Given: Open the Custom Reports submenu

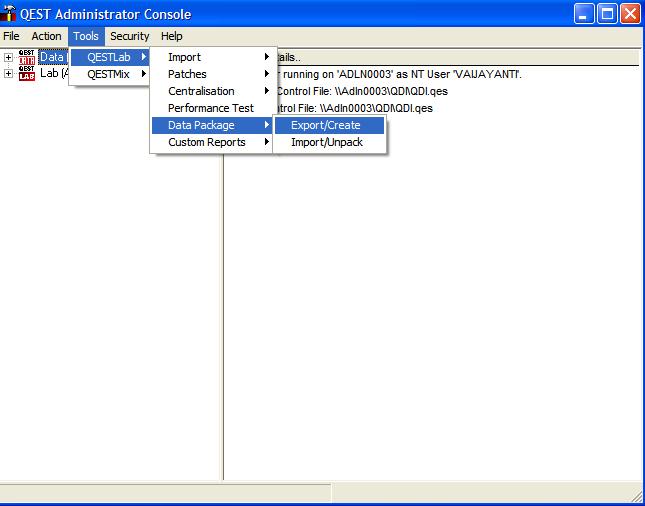Looking at the screenshot, I should click(206, 142).
